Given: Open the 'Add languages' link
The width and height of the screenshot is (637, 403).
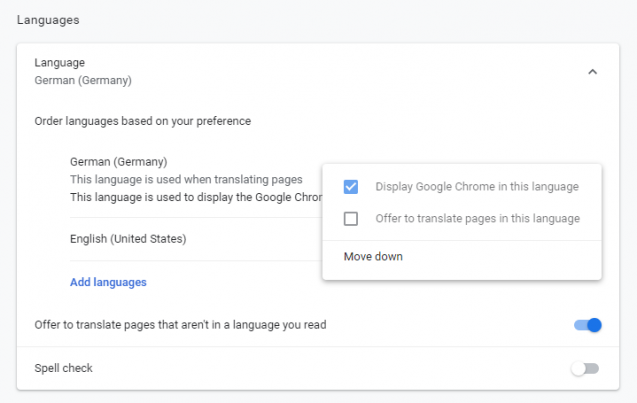Looking at the screenshot, I should click(x=108, y=282).
